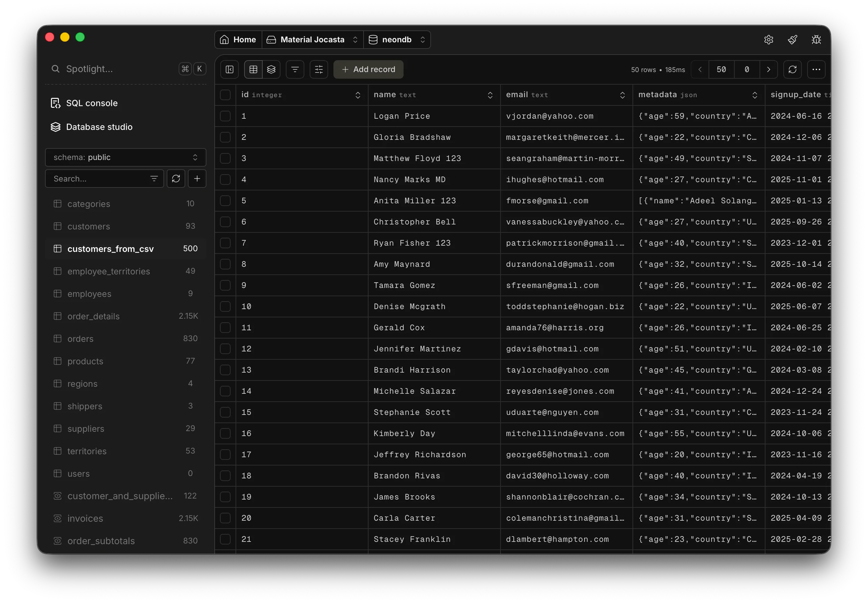Open the schema public dropdown

tap(125, 157)
